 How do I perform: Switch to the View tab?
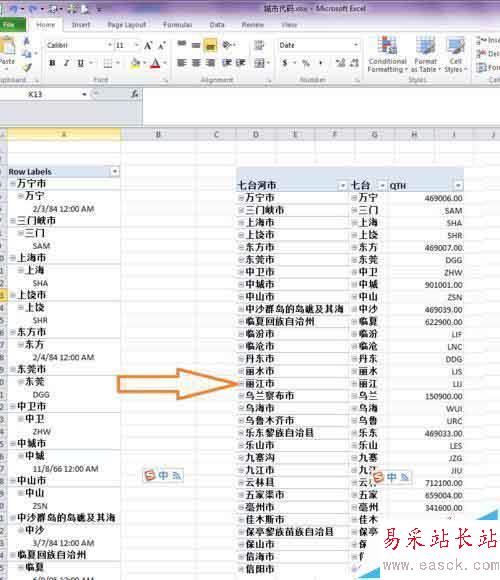(289, 25)
